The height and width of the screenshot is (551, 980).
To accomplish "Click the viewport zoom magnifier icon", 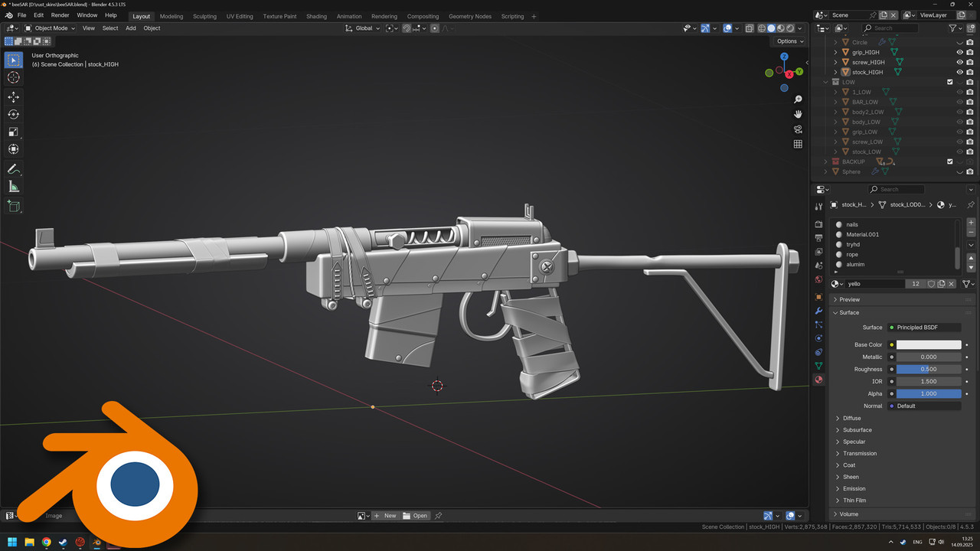I will tap(798, 99).
